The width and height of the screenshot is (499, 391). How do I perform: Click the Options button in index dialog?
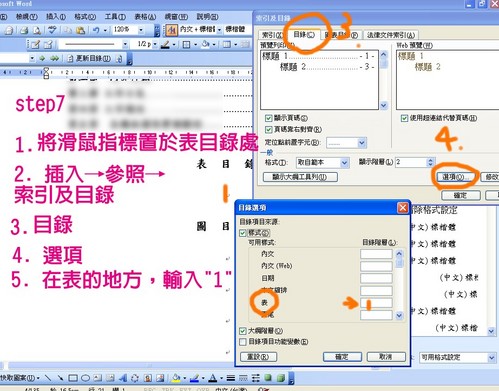455,177
